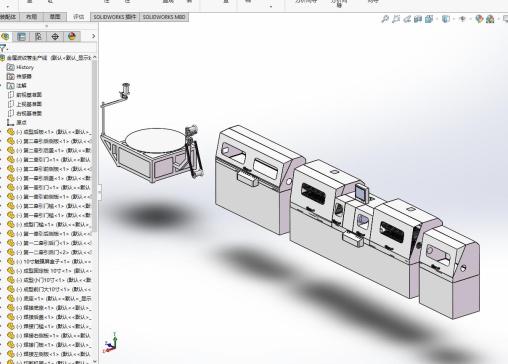Click the 前视基准面 plane icon
Image resolution: width=508 pixels, height=364 pixels.
11,95
